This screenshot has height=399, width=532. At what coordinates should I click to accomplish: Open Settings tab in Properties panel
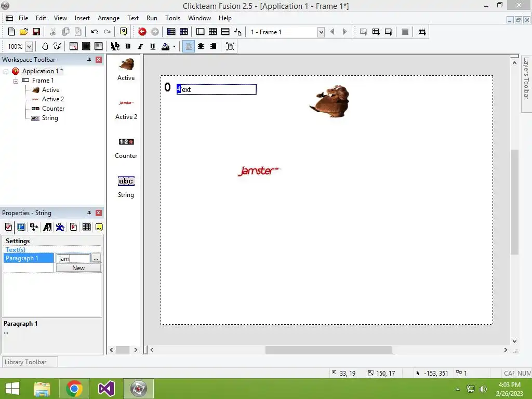click(8, 227)
